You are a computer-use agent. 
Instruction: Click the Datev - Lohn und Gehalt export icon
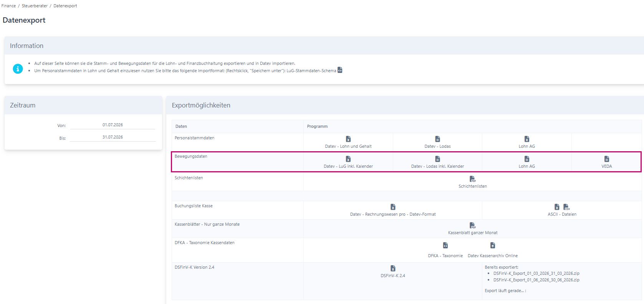coord(348,139)
